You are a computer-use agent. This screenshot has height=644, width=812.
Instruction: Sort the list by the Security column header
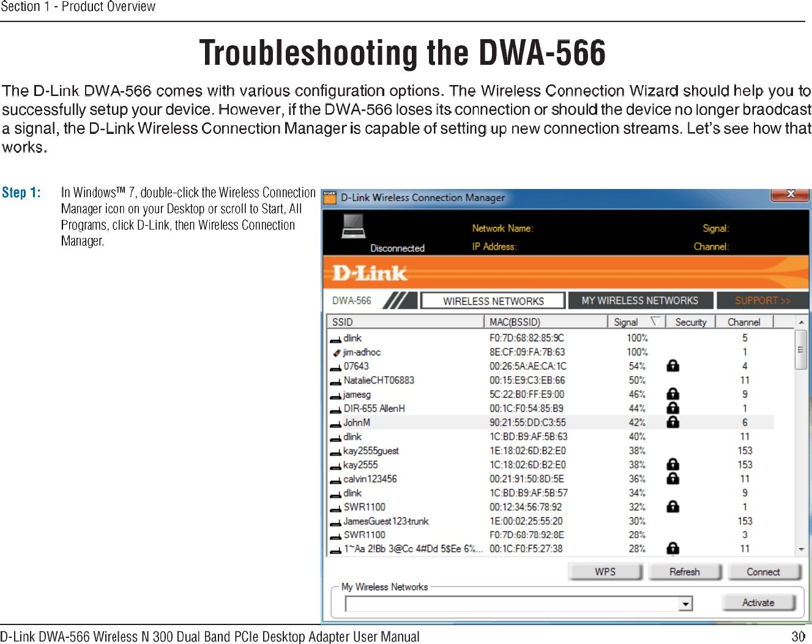point(691,322)
